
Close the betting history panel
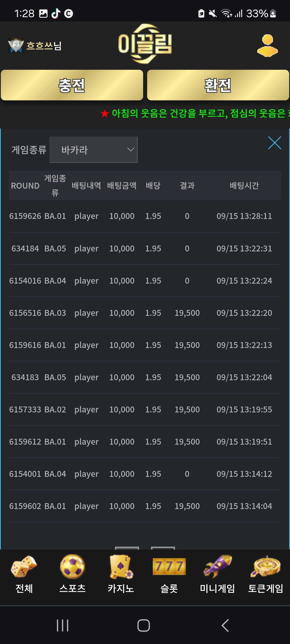274,143
